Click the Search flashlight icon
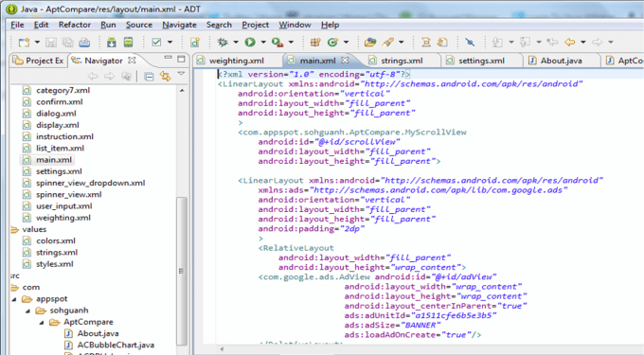 387,43
